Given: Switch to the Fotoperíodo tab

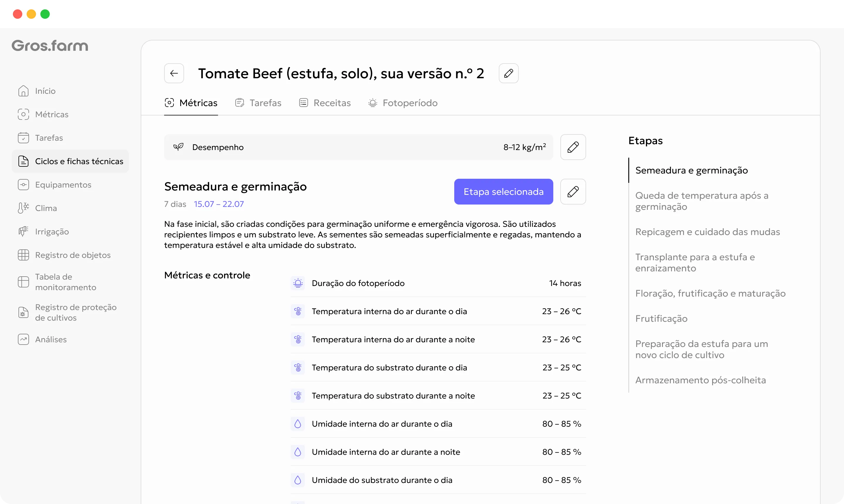Looking at the screenshot, I should 403,103.
